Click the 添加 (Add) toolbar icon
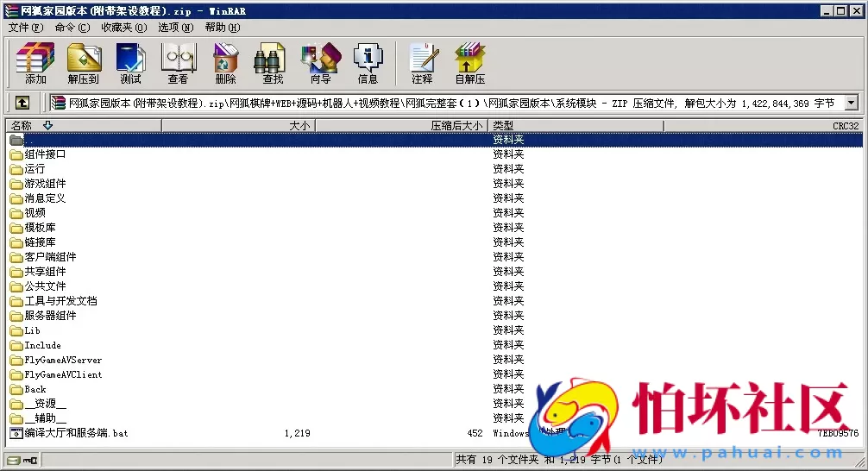The width and height of the screenshot is (868, 471). [x=35, y=63]
